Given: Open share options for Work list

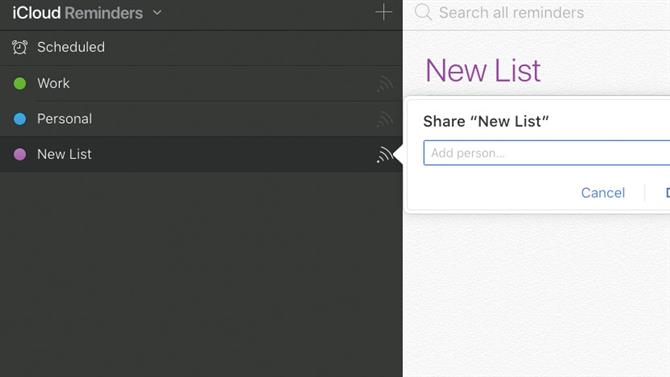Looking at the screenshot, I should [x=385, y=84].
